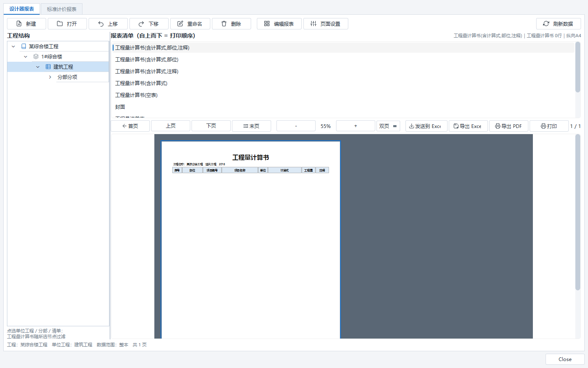588x368 pixels.
Task: Expand 分部分项 tree node
Action: click(50, 77)
